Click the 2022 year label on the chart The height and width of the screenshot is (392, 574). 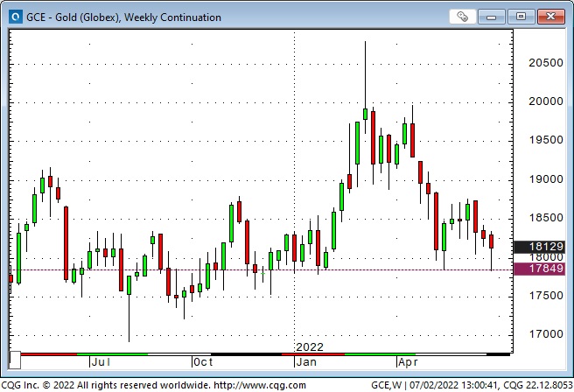[x=310, y=347]
